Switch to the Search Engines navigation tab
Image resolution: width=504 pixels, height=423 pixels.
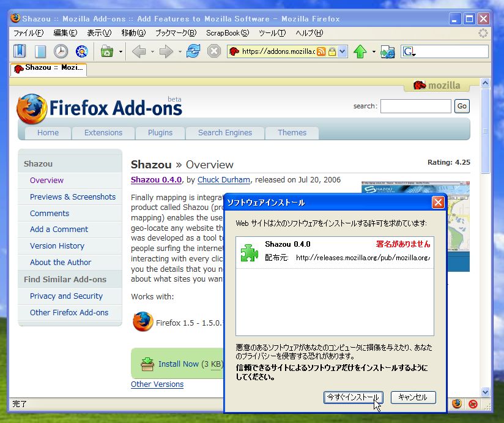pos(225,132)
